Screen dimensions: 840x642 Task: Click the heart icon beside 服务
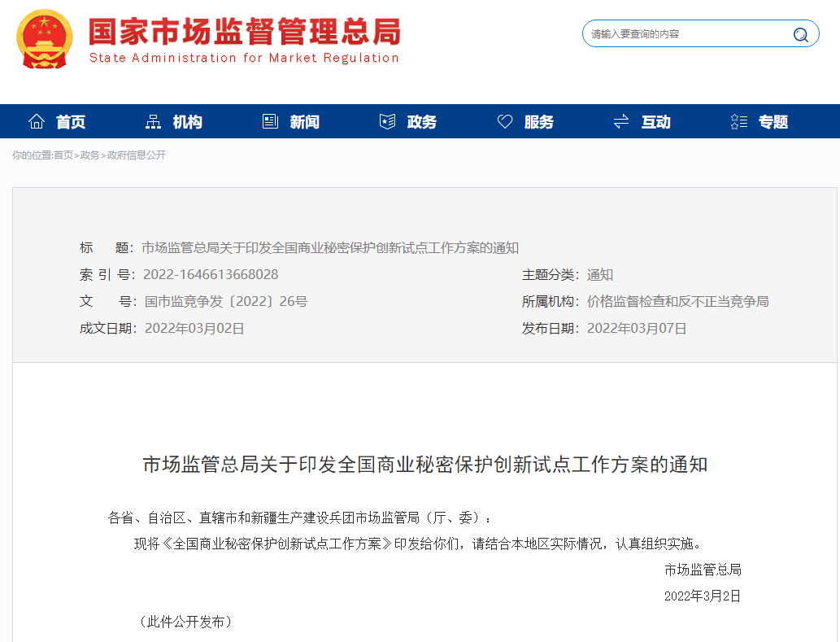(x=505, y=122)
